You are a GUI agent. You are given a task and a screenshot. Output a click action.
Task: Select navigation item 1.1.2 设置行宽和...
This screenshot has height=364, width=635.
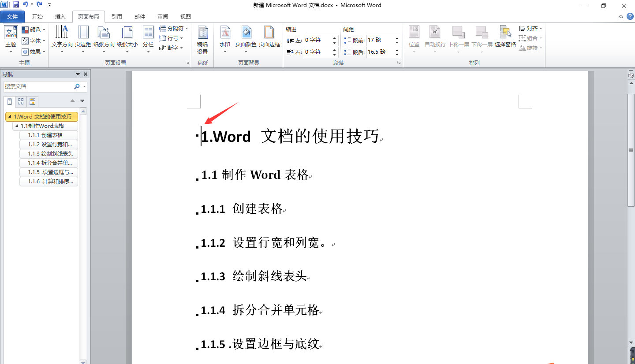pyautogui.click(x=49, y=145)
